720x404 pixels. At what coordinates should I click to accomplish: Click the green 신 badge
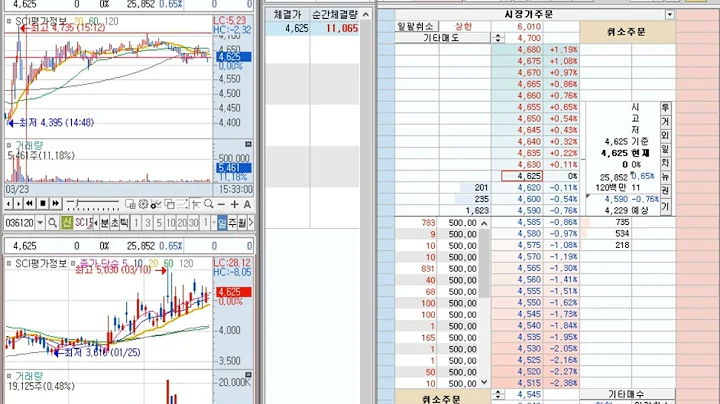(x=67, y=223)
